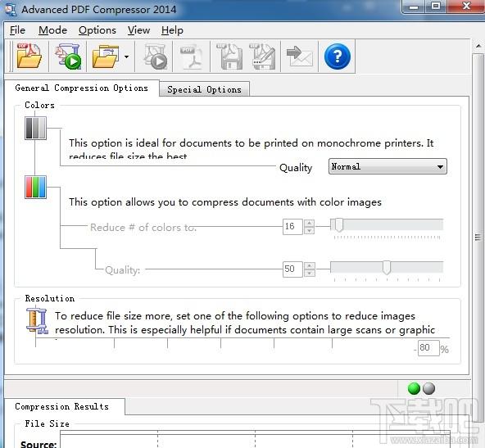Click the 'Source:' file size label
This screenshot has width=485, height=448.
pos(39,444)
